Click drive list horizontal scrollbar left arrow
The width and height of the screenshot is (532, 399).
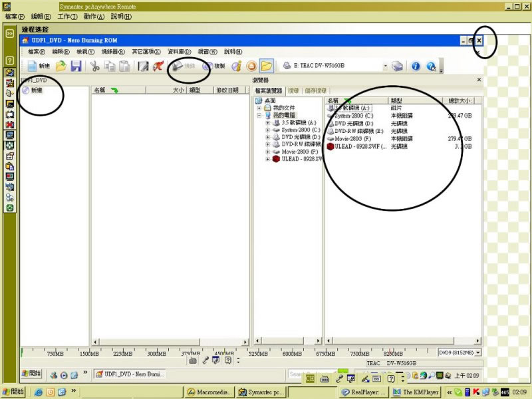(x=329, y=340)
